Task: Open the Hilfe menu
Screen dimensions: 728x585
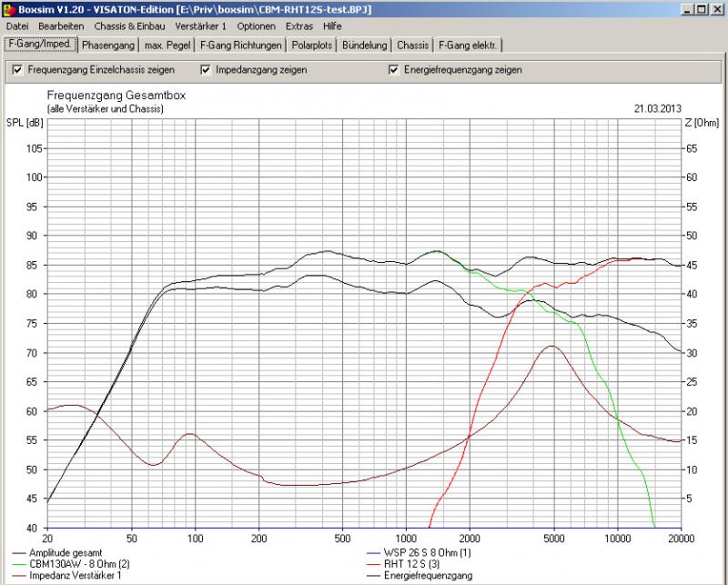Action: (x=332, y=26)
